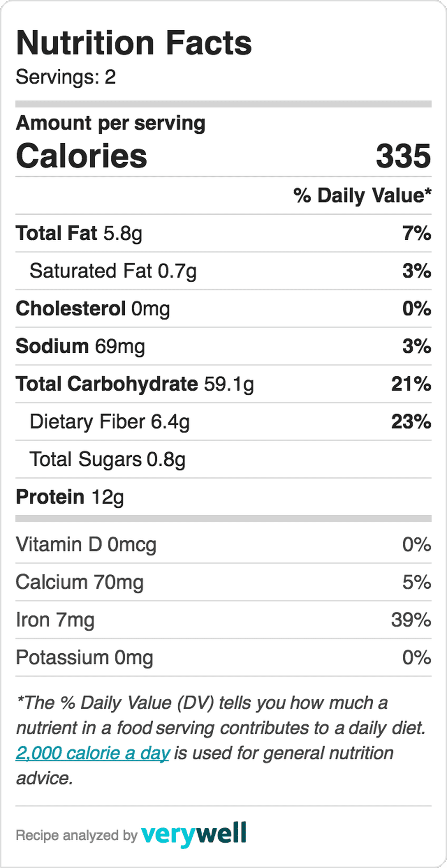The image size is (447, 868).
Task: Select the Cholesterol 0mg row
Action: [223, 309]
